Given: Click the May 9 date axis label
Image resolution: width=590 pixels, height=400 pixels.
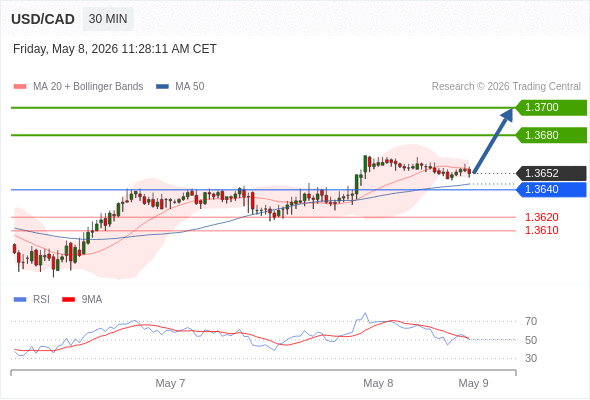Looking at the screenshot, I should pyautogui.click(x=473, y=383).
